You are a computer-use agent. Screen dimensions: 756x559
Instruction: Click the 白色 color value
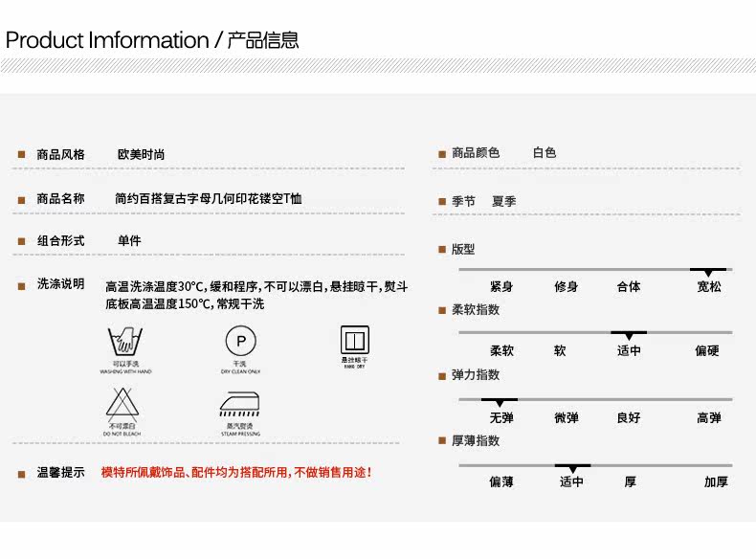545,153
